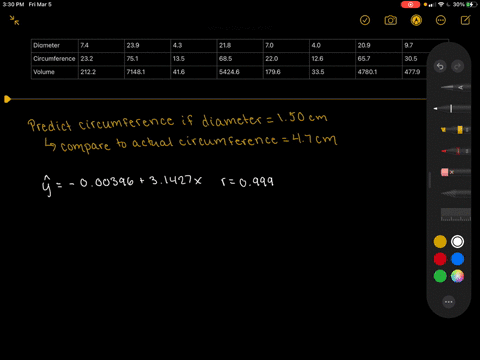Open the more options ellipsis in top toolbar
480x360 pixels.
pos(441,20)
